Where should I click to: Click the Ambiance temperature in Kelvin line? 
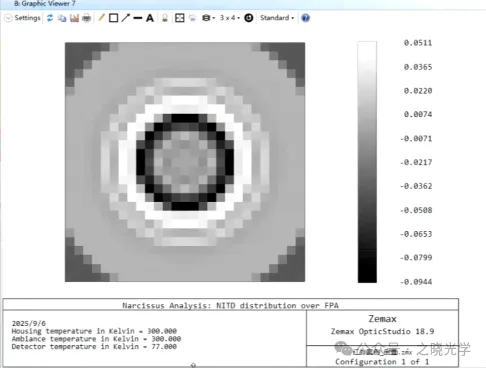pos(96,339)
